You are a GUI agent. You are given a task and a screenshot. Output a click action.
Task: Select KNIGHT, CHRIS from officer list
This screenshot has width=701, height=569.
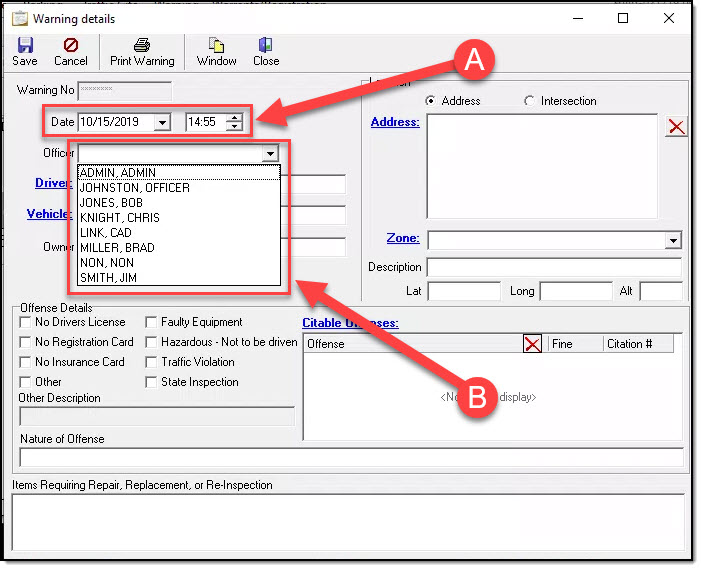click(119, 218)
